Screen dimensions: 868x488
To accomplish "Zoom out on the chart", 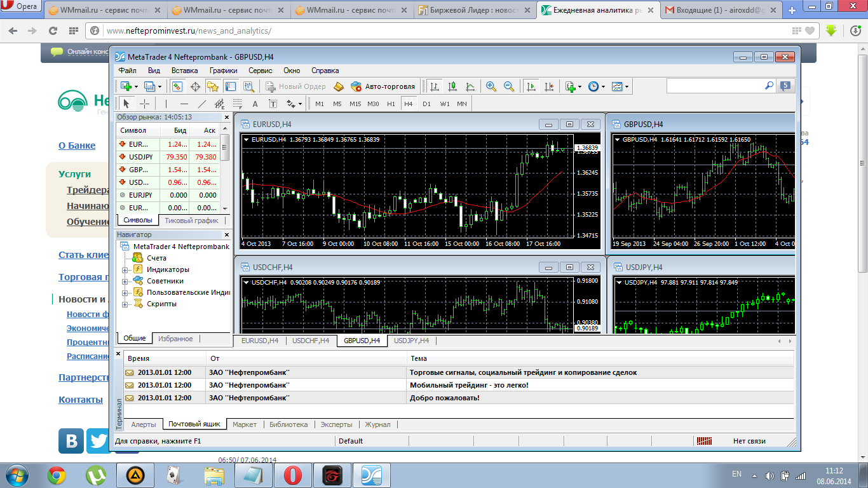I will coord(508,86).
